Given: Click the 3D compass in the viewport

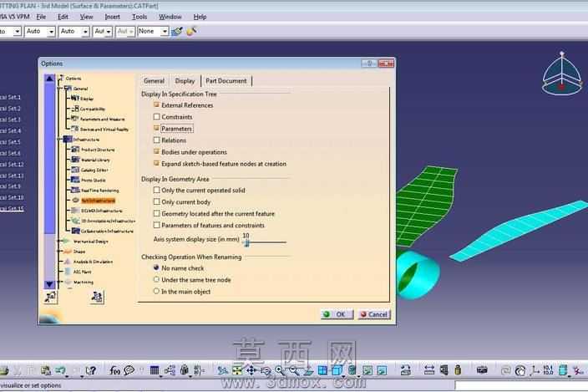Looking at the screenshot, I should point(562,74).
